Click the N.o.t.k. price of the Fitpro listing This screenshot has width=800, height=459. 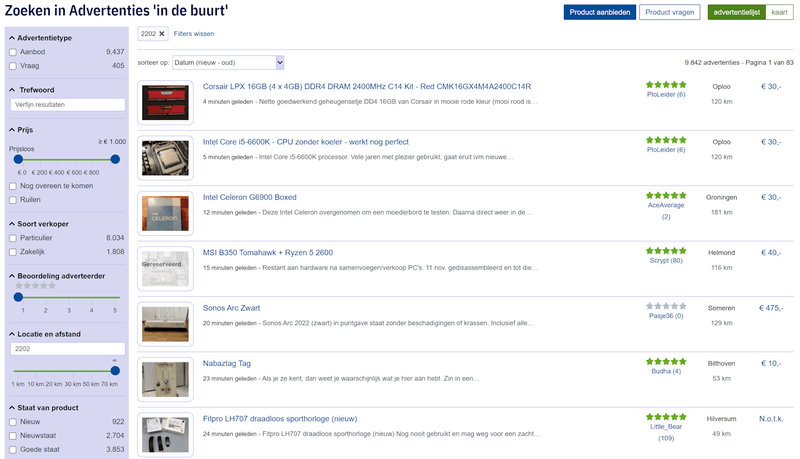(x=770, y=419)
